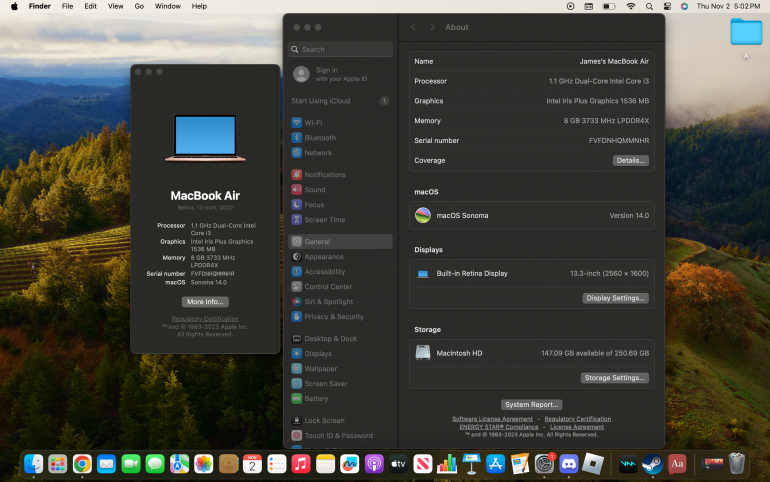Open the Finder menu
The height and width of the screenshot is (482, 770).
click(40, 6)
